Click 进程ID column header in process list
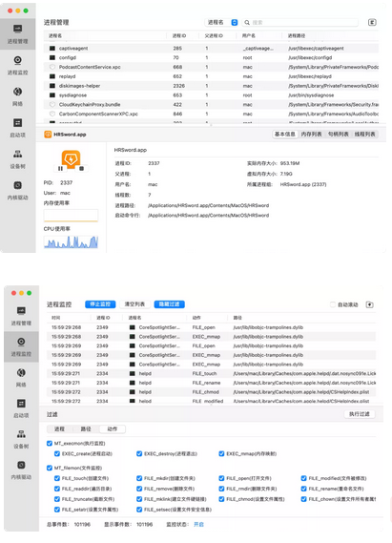Image resolution: width=392 pixels, height=543 pixels. click(179, 35)
